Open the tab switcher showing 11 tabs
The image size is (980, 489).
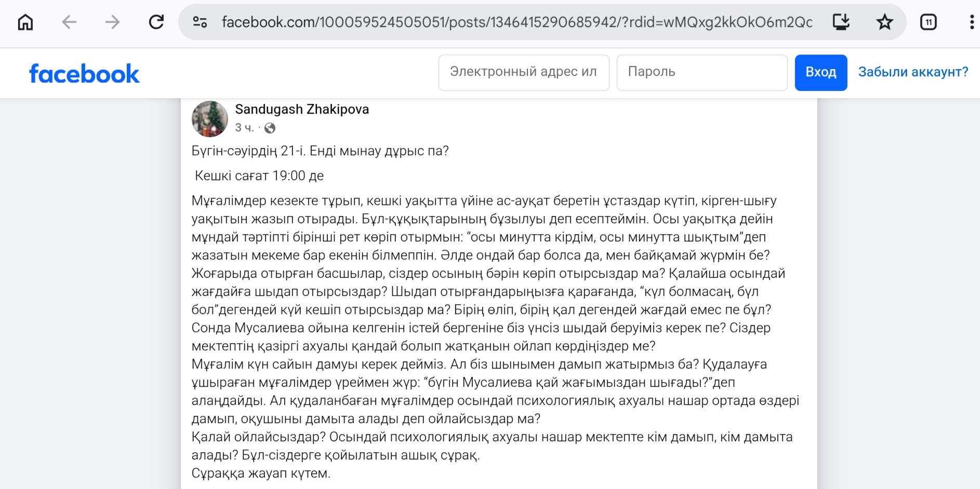click(x=928, y=22)
